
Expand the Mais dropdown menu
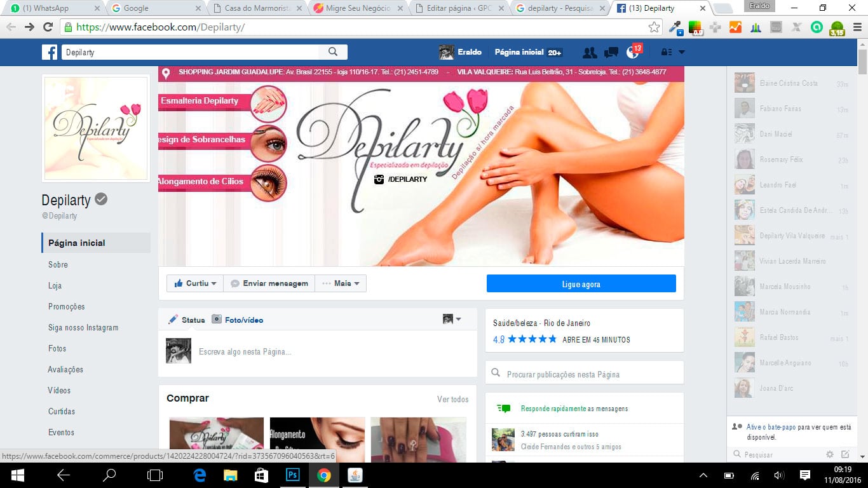click(341, 283)
